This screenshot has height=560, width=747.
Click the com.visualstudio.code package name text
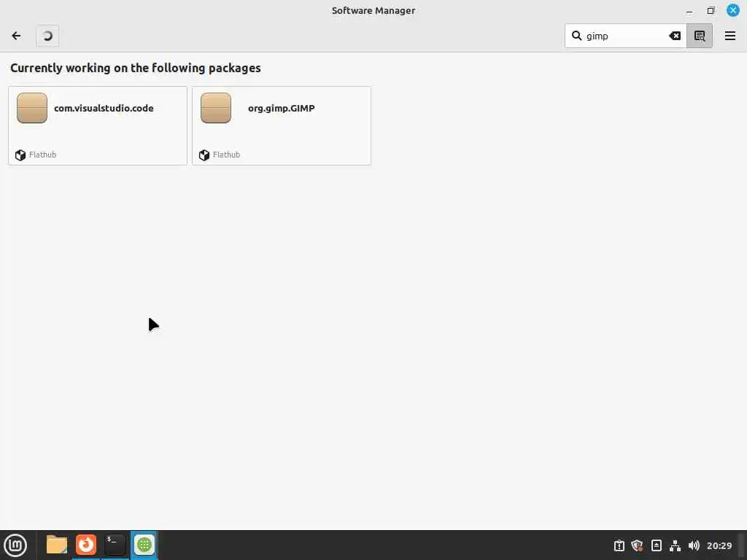pos(104,108)
